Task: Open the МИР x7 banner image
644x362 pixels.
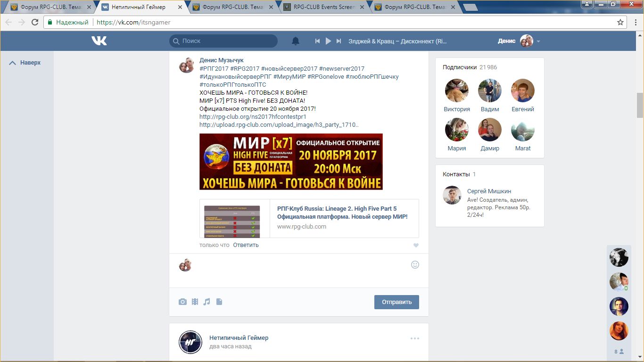Action: [291, 162]
